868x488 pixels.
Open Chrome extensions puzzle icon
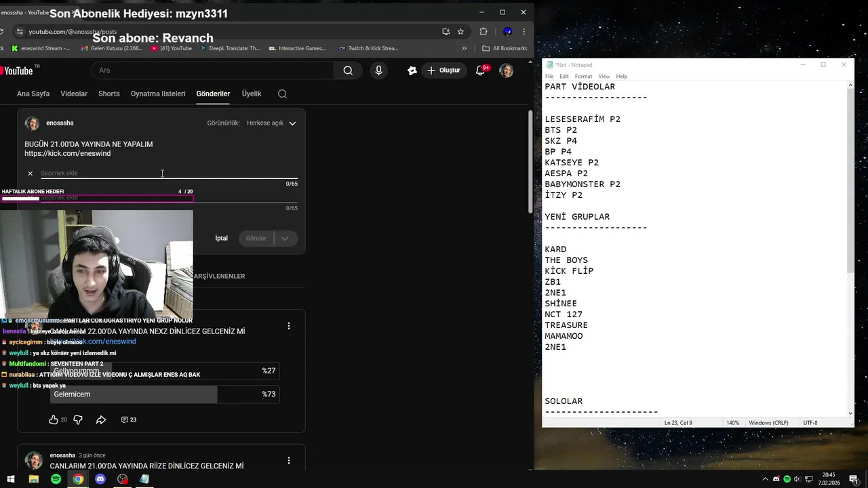click(484, 31)
